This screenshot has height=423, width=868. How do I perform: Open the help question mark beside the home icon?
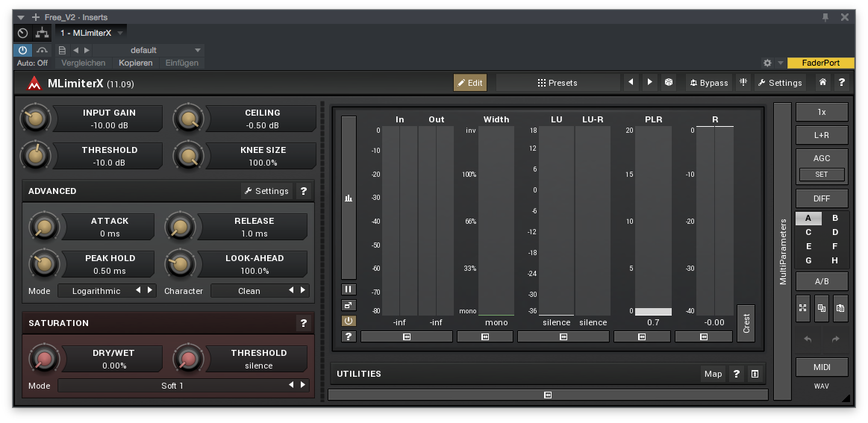click(841, 83)
